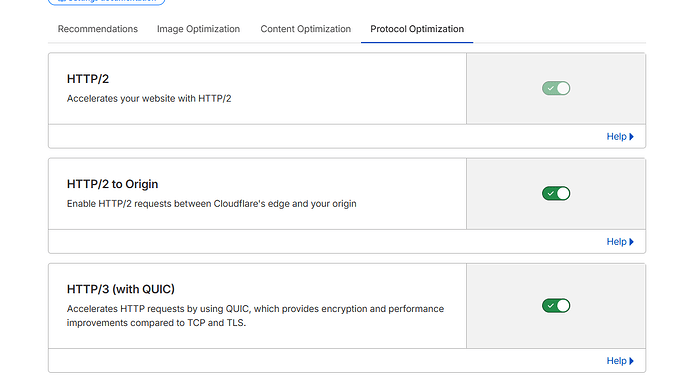
Task: Click the checkmark inside HTTP/2 to Origin switch
Action: coord(551,193)
